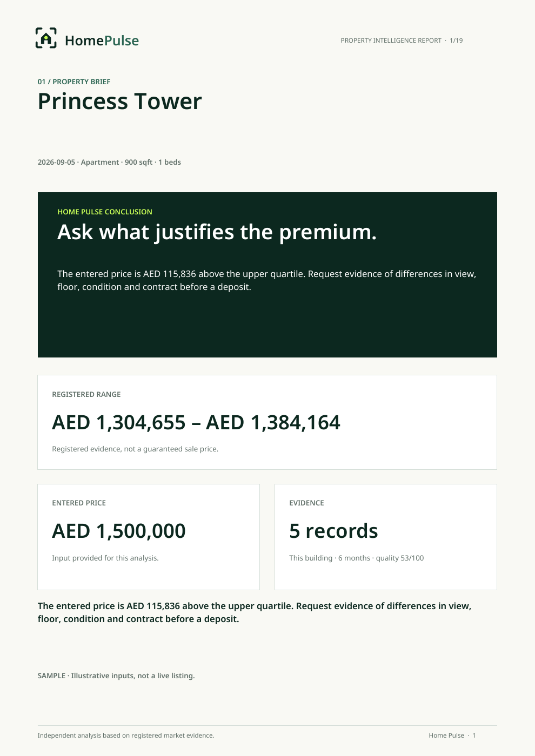Screen dimensions: 535x756
Task: Click the 01 / Property Brief section label
Action: click(74, 82)
